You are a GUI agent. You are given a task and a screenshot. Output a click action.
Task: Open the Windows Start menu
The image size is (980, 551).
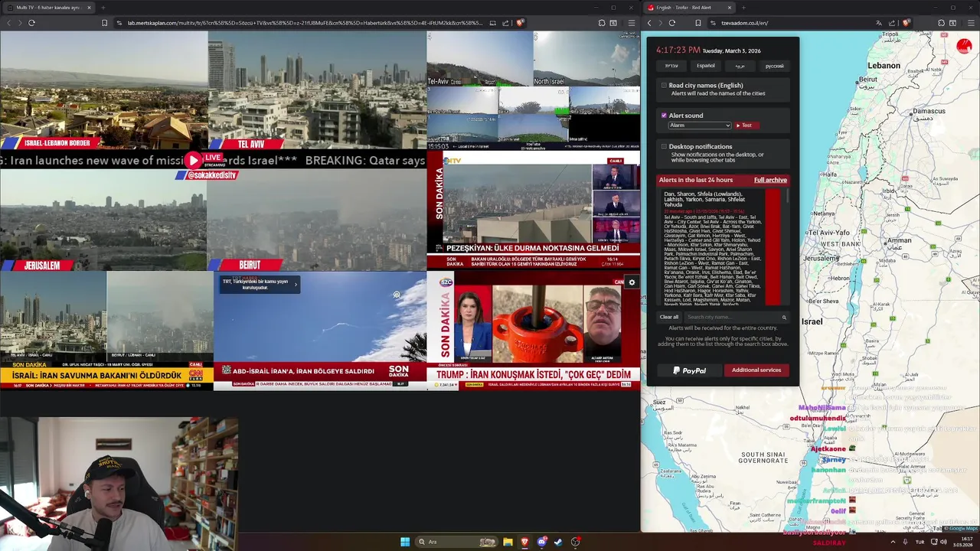pyautogui.click(x=405, y=542)
